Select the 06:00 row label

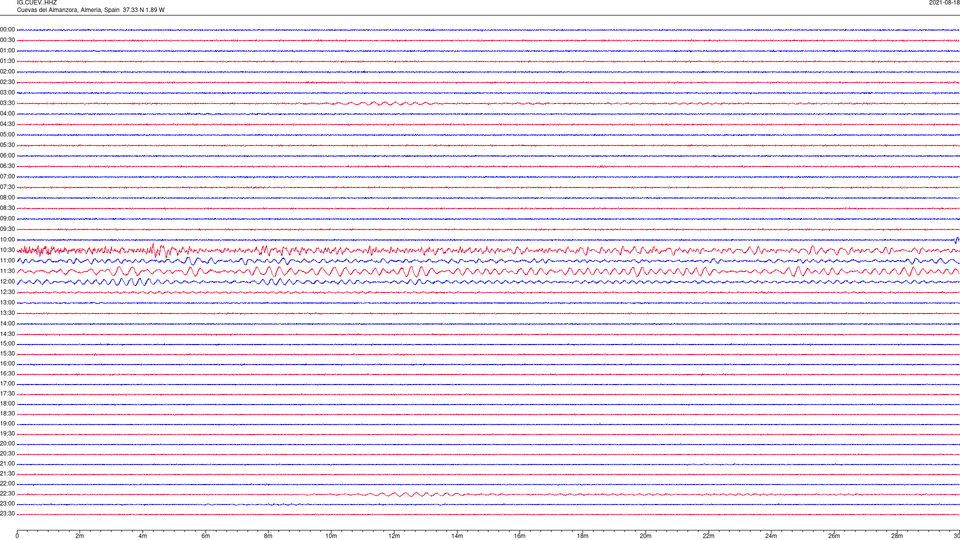click(7, 156)
